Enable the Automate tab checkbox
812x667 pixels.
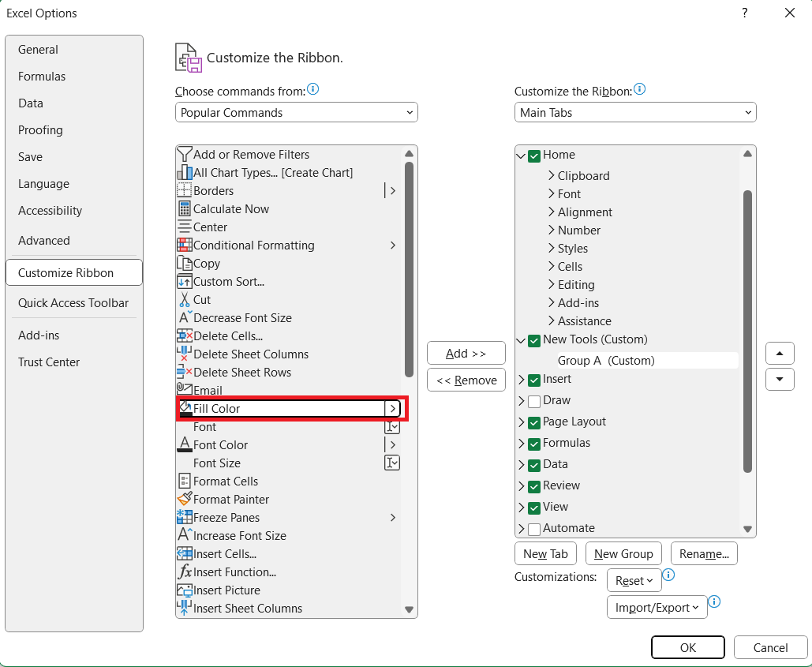coord(534,529)
